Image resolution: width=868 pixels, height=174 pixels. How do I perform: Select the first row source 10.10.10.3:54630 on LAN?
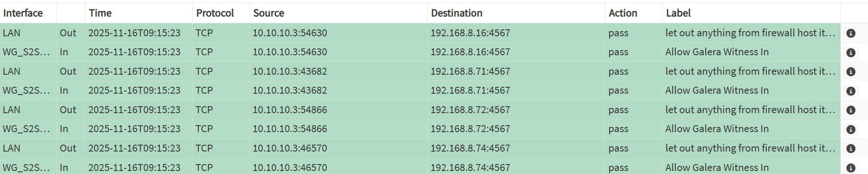click(290, 33)
